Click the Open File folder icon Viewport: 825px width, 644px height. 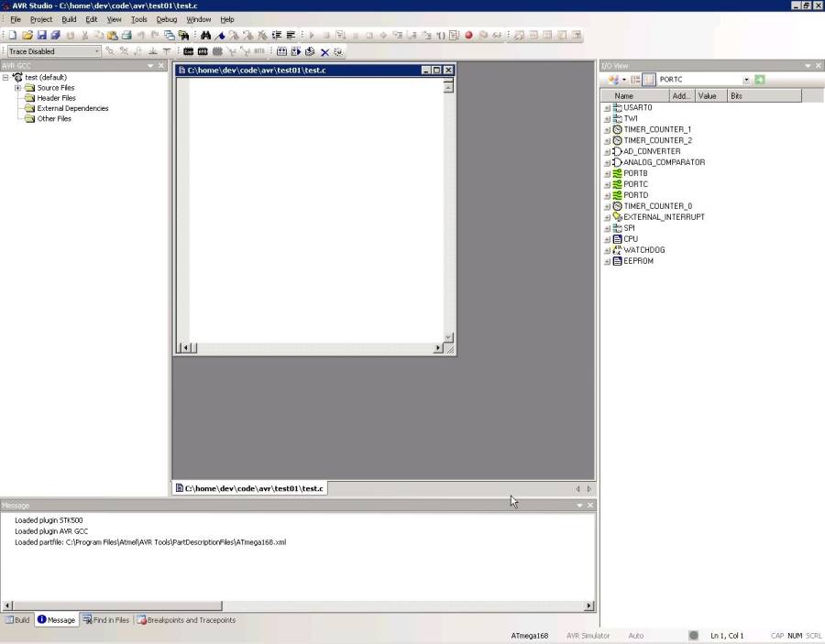click(27, 36)
